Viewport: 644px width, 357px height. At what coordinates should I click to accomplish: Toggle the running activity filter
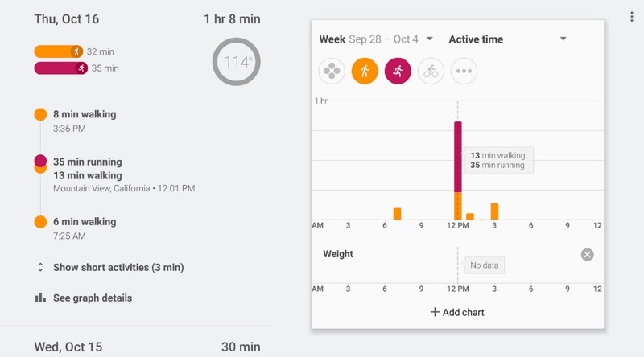[x=398, y=71]
